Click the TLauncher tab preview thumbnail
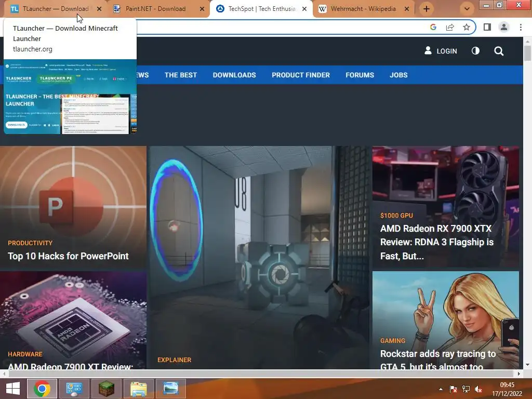532x399 pixels. pyautogui.click(x=70, y=97)
